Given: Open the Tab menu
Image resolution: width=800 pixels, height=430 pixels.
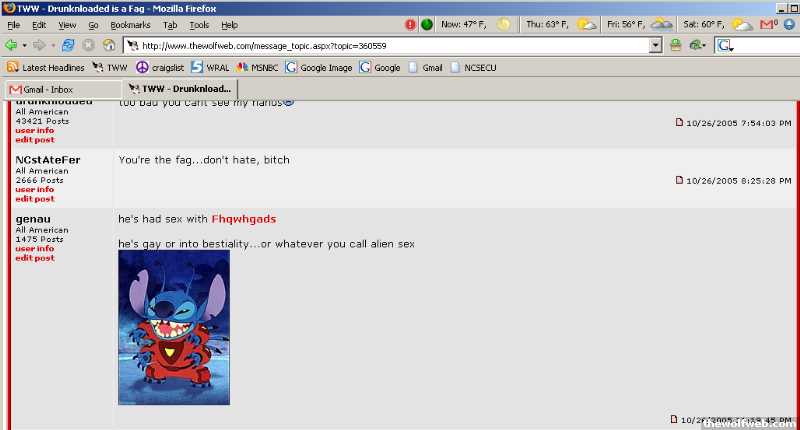Looking at the screenshot, I should pyautogui.click(x=170, y=25).
